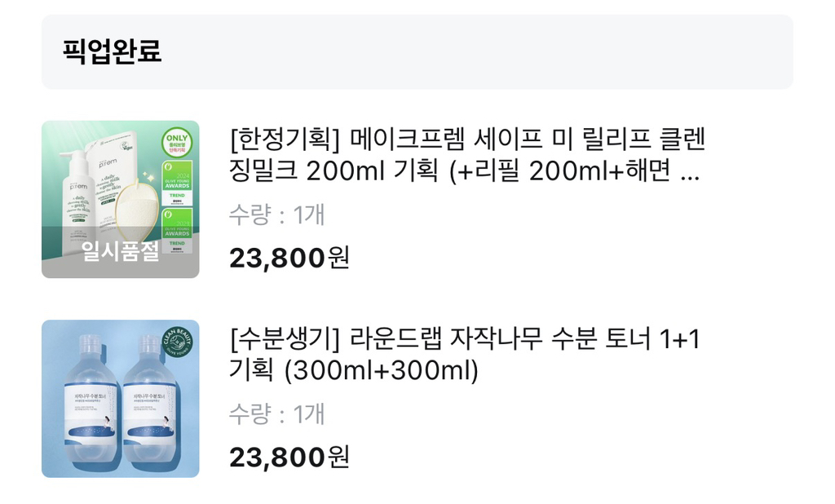
Task: Click the 수량 : 1개 text for the cleansing milk
Action: pos(277,213)
